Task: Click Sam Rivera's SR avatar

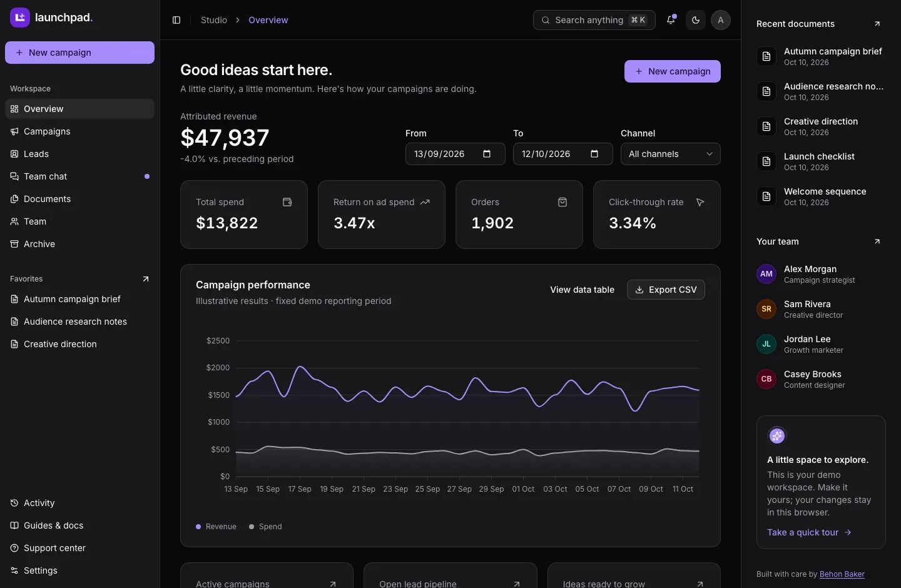Action: (766, 309)
